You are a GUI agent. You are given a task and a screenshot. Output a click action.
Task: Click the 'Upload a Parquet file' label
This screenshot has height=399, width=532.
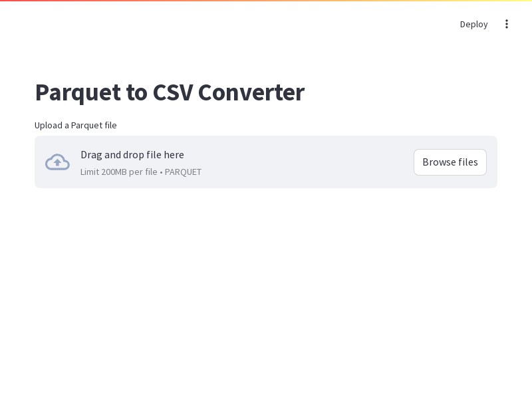[76, 125]
